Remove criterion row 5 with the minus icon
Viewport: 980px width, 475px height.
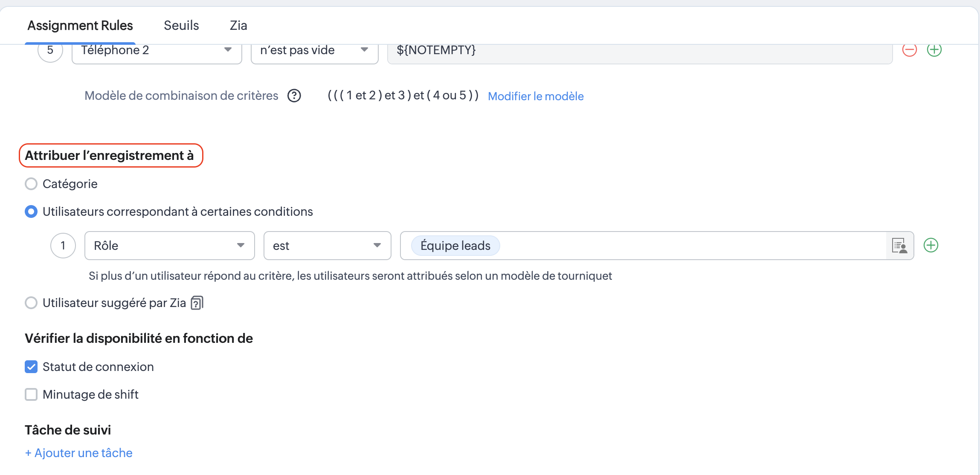coord(909,50)
